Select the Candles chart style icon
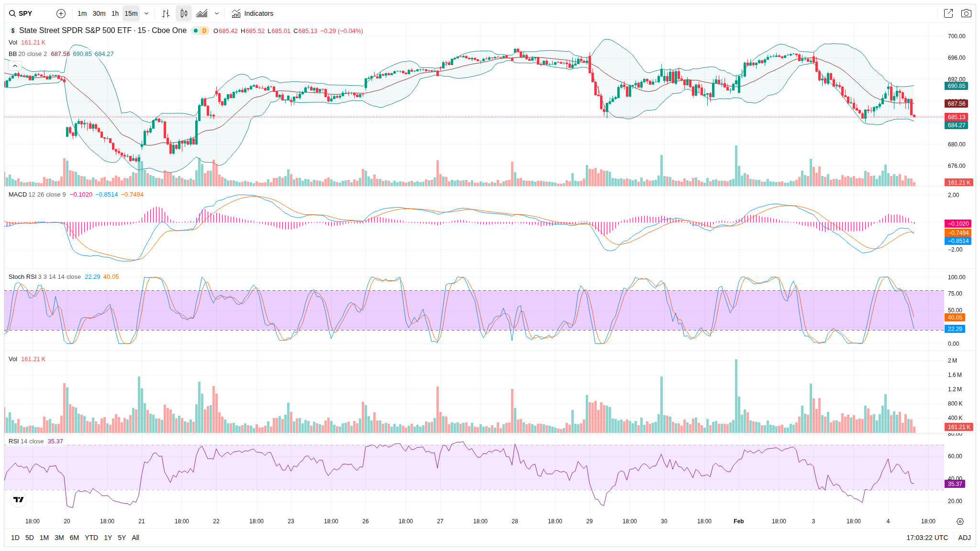980x551 pixels. [184, 13]
